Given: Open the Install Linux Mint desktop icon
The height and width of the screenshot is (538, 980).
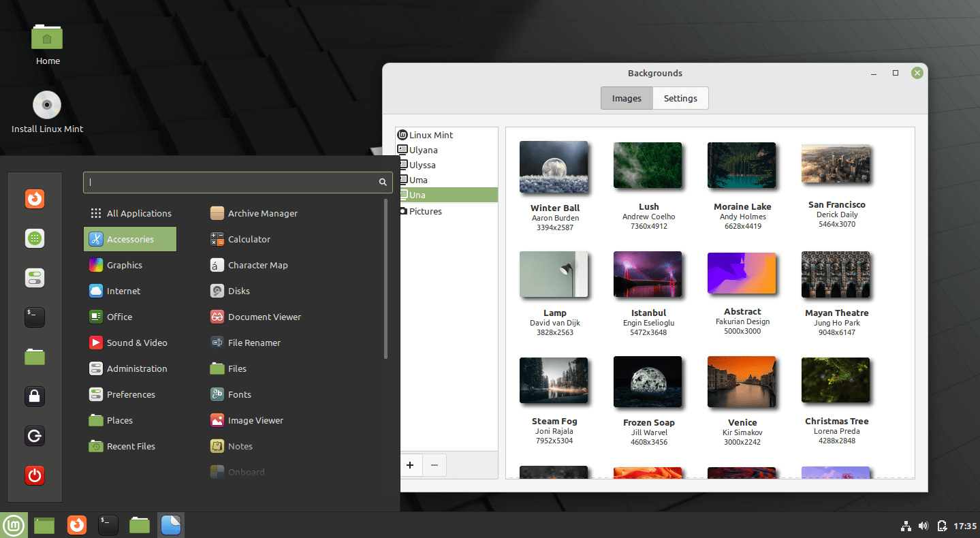Looking at the screenshot, I should coord(47,112).
